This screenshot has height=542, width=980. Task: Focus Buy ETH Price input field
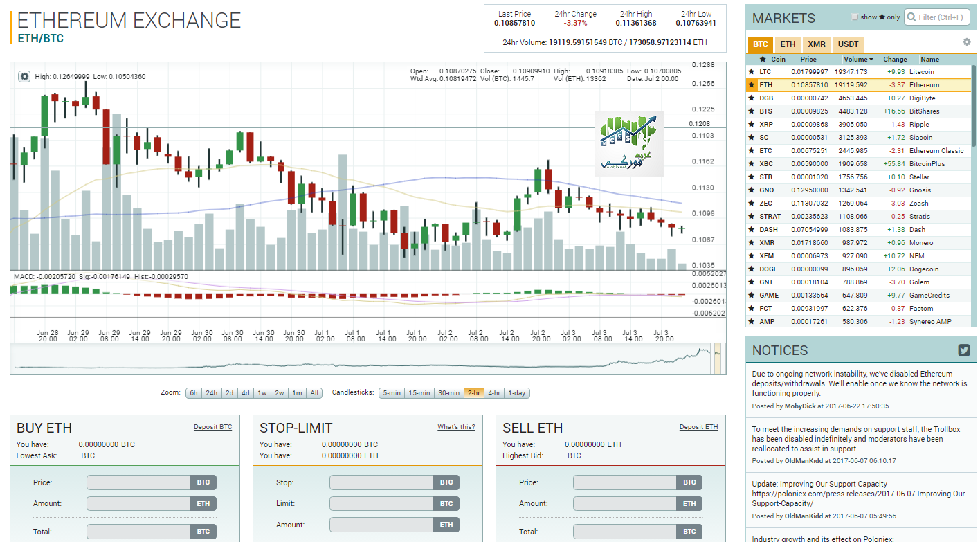(138, 482)
